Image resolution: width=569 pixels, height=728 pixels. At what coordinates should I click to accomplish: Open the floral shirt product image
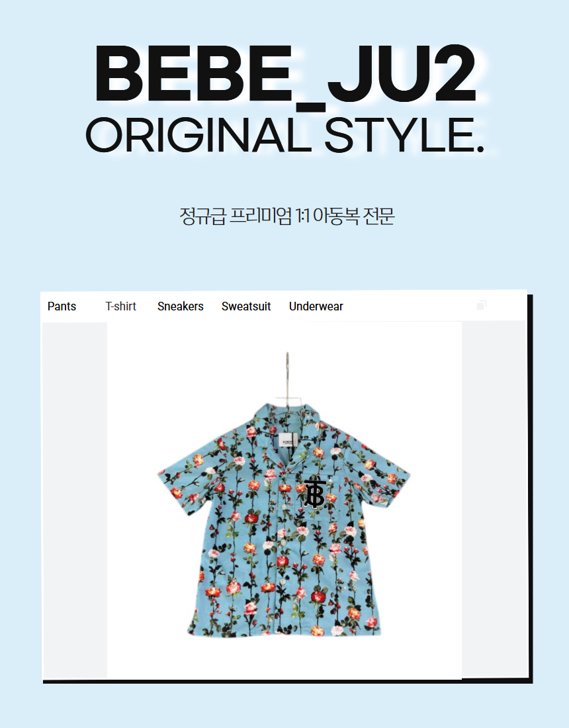point(284,500)
